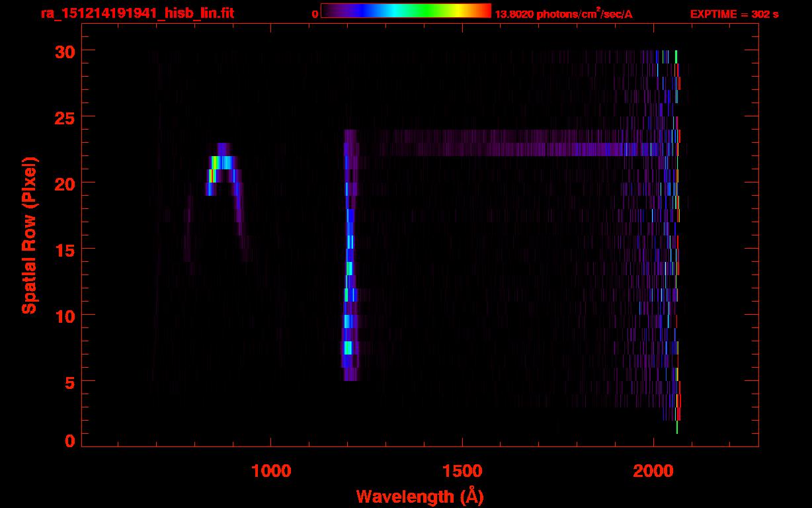This screenshot has height=508, width=812.
Task: Click the 13.8020 photons/cm²/sec/A label
Action: pos(564,14)
